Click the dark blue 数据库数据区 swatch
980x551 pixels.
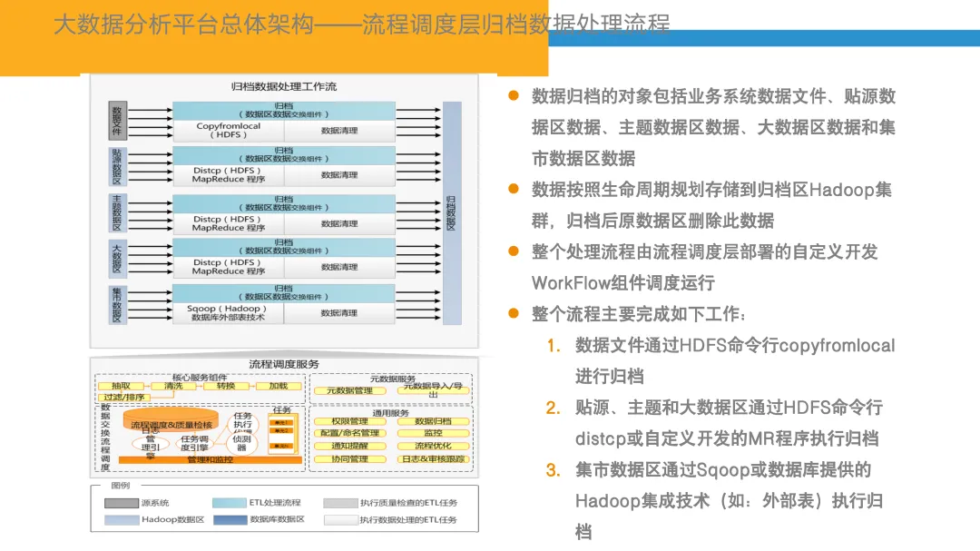(230, 520)
